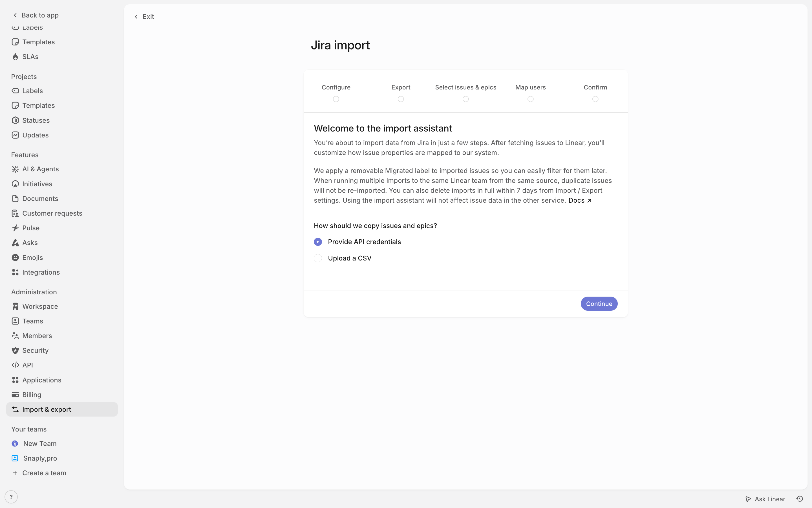Open Members administration page
The height and width of the screenshot is (508, 812).
[62, 336]
